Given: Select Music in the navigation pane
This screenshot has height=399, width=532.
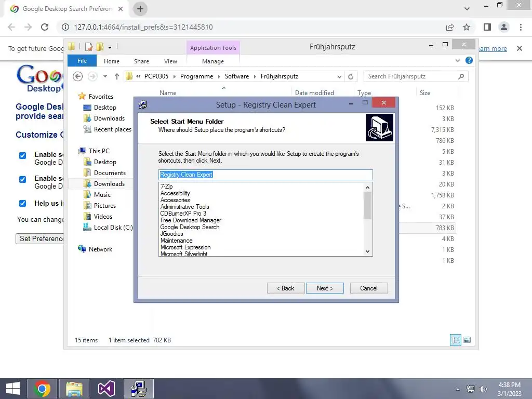Looking at the screenshot, I should pos(102,194).
